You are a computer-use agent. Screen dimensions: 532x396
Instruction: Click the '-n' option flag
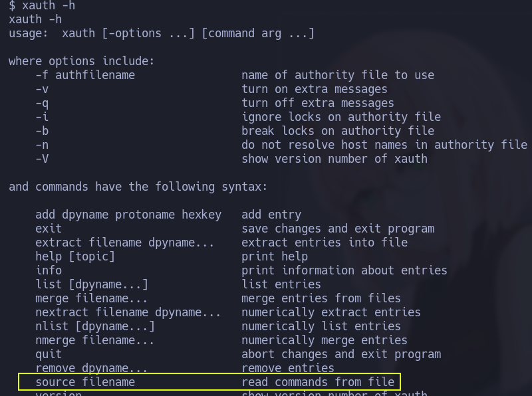[42, 145]
